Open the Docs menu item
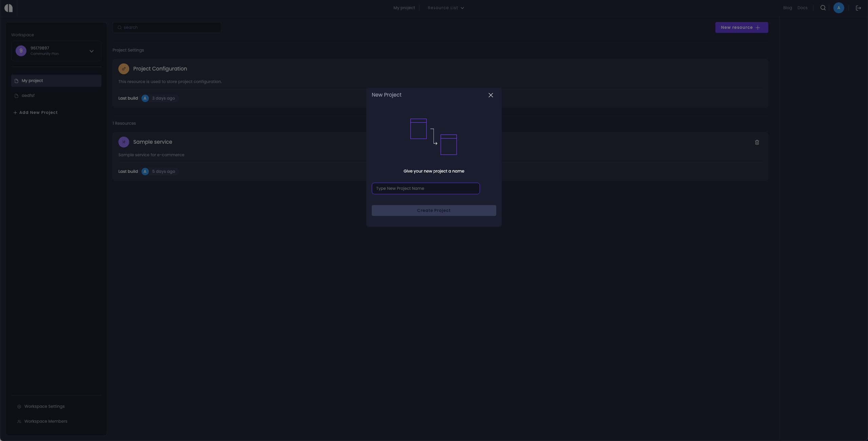The width and height of the screenshot is (868, 441). (803, 8)
